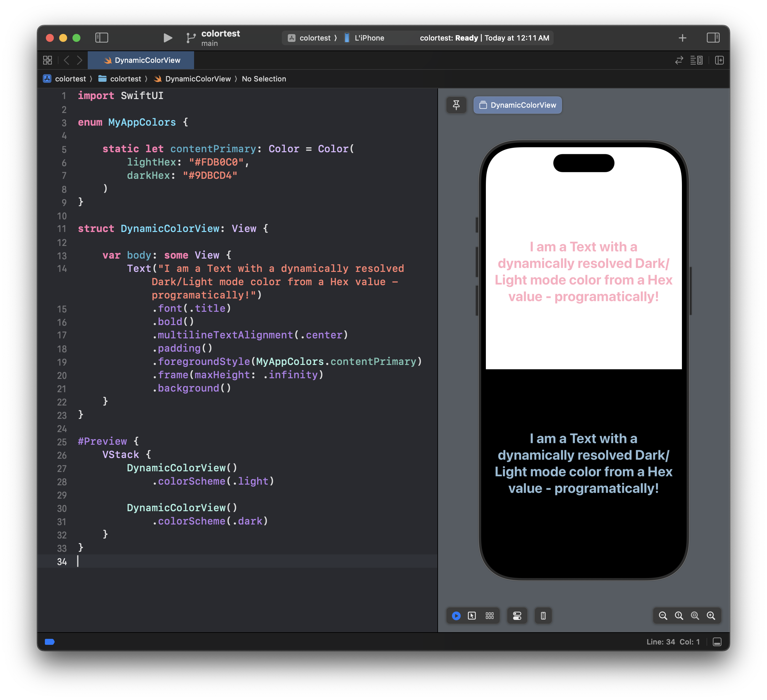The image size is (767, 700).
Task: Click the Line 34 Col 1 indicator
Action: tap(673, 642)
